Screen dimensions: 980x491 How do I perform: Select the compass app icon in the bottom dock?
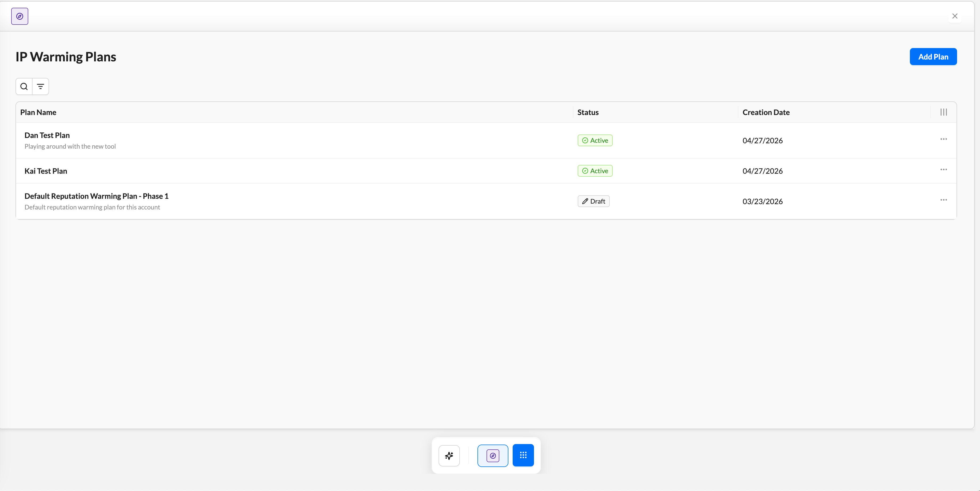(493, 456)
